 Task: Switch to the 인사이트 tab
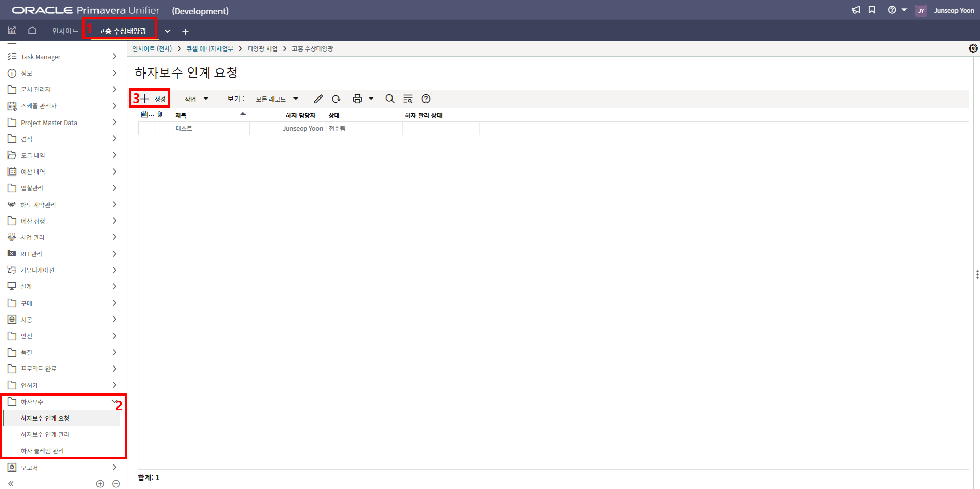pos(65,31)
